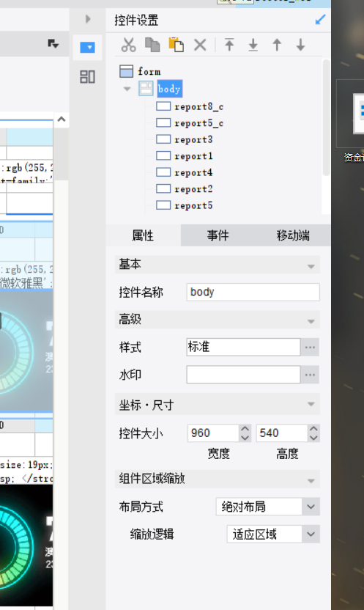364x610 pixels.
Task: Switch to the 事件 tab
Action: (x=218, y=235)
